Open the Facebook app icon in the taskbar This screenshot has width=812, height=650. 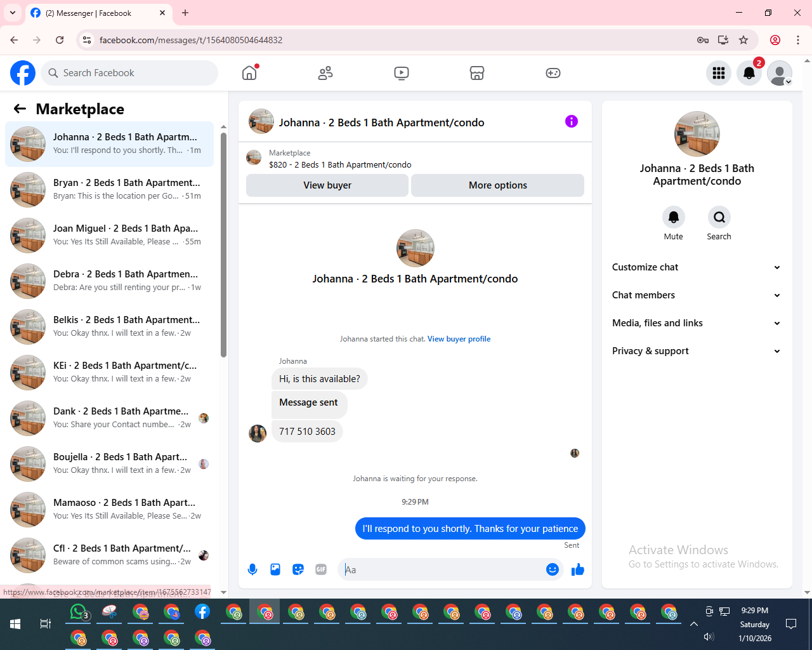[202, 612]
